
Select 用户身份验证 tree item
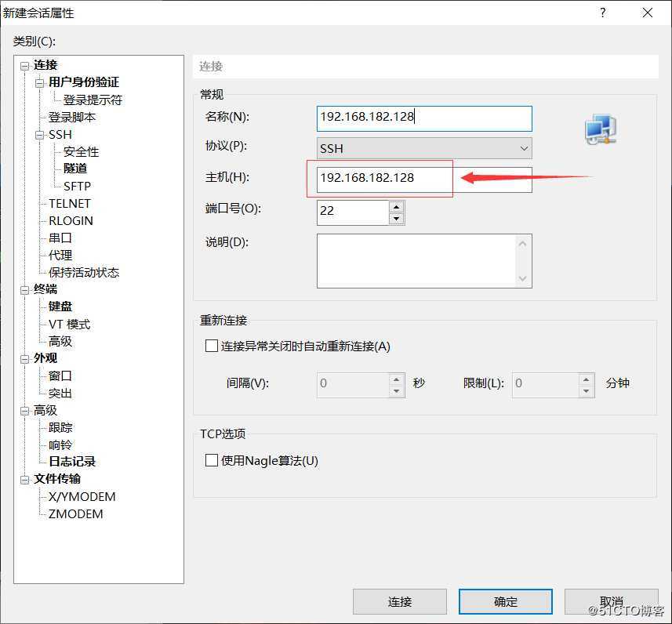[x=84, y=82]
